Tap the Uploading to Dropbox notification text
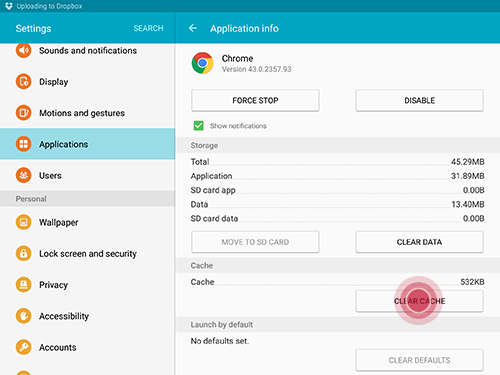This screenshot has height=375, width=500. 49,6
